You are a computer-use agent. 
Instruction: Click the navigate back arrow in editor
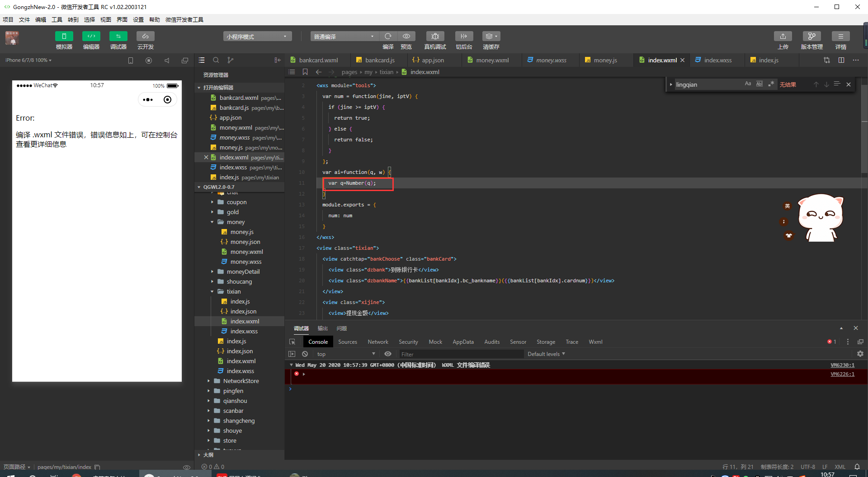point(319,72)
